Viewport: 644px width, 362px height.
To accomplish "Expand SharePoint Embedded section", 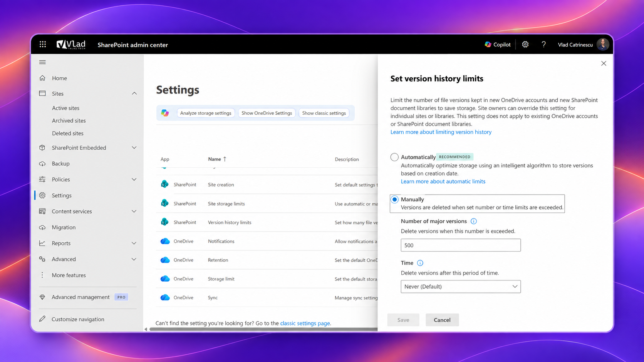I will (134, 148).
